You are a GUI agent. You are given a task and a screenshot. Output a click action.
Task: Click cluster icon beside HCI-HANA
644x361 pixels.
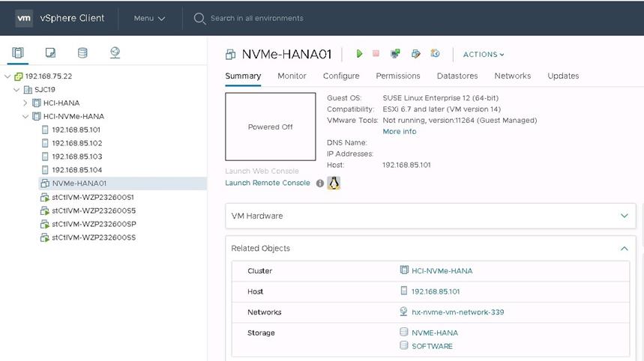[37, 103]
